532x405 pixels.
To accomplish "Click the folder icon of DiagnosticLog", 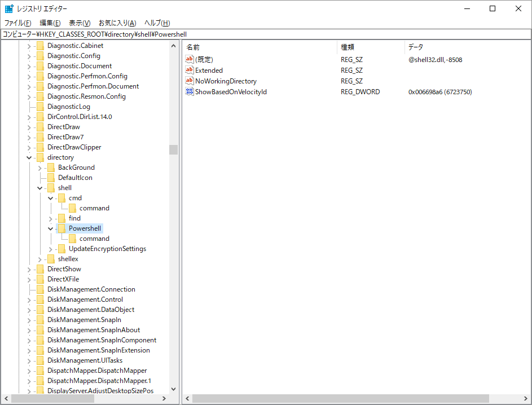I will click(41, 107).
